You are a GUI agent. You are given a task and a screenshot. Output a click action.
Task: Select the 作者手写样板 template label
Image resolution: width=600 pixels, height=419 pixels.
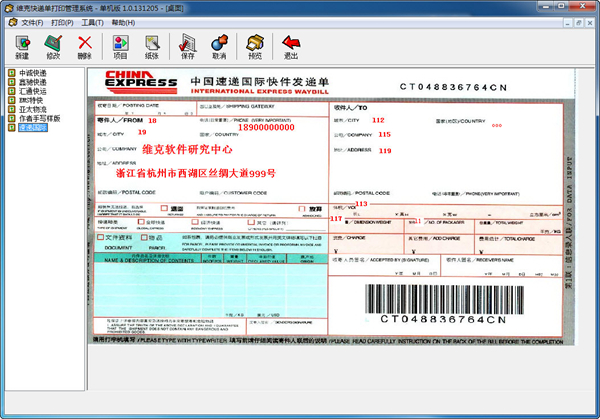coord(40,119)
